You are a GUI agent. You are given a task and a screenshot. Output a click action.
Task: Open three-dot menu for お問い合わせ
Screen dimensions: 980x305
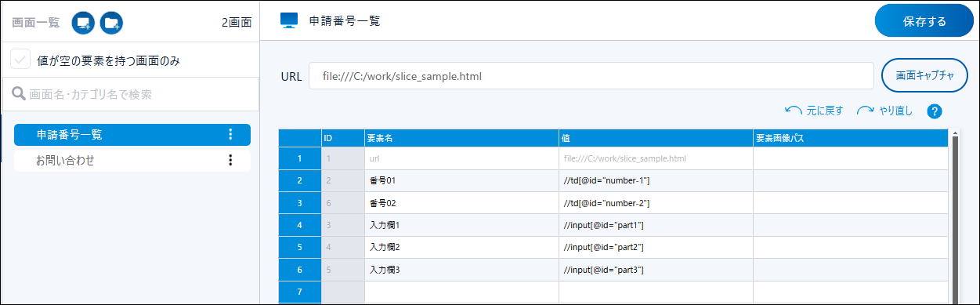coord(230,160)
